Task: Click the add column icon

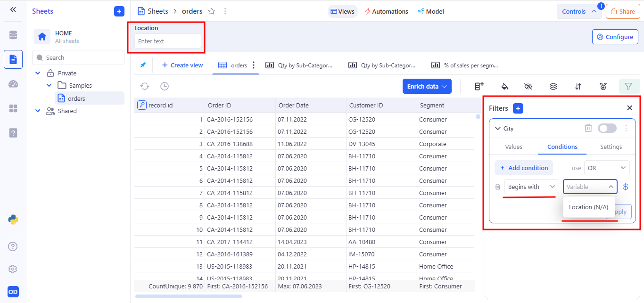Action: coord(479,86)
